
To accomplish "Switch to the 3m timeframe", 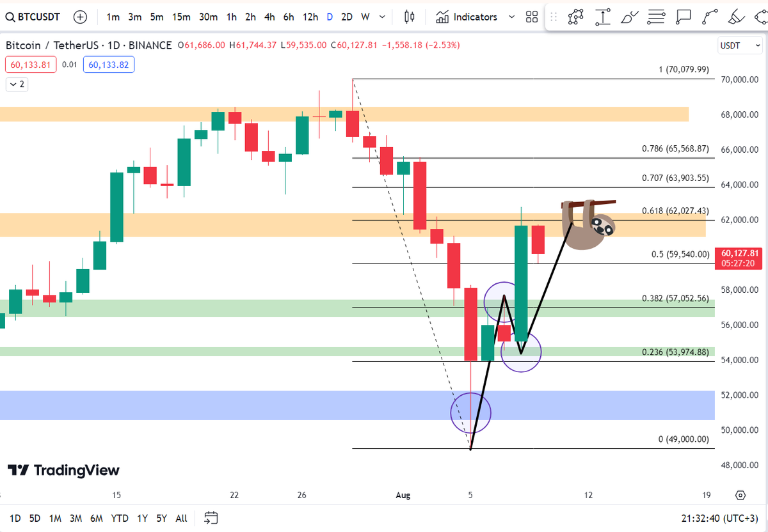I will point(135,17).
